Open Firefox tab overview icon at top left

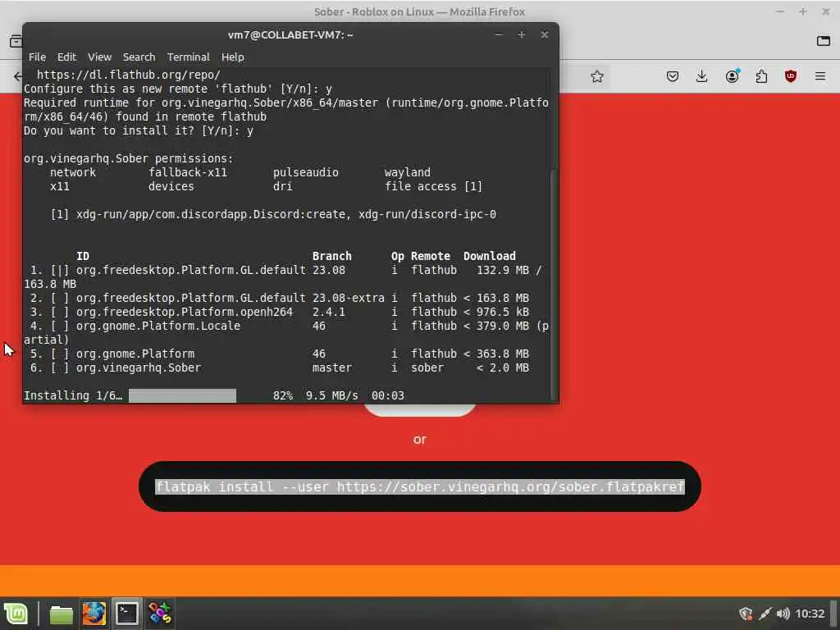[16, 41]
